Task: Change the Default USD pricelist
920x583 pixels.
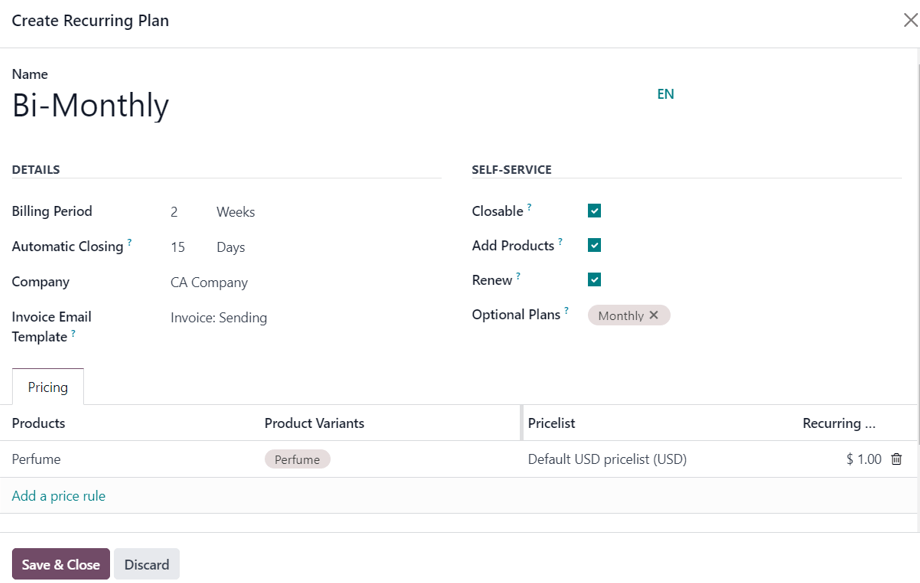Action: 607,459
